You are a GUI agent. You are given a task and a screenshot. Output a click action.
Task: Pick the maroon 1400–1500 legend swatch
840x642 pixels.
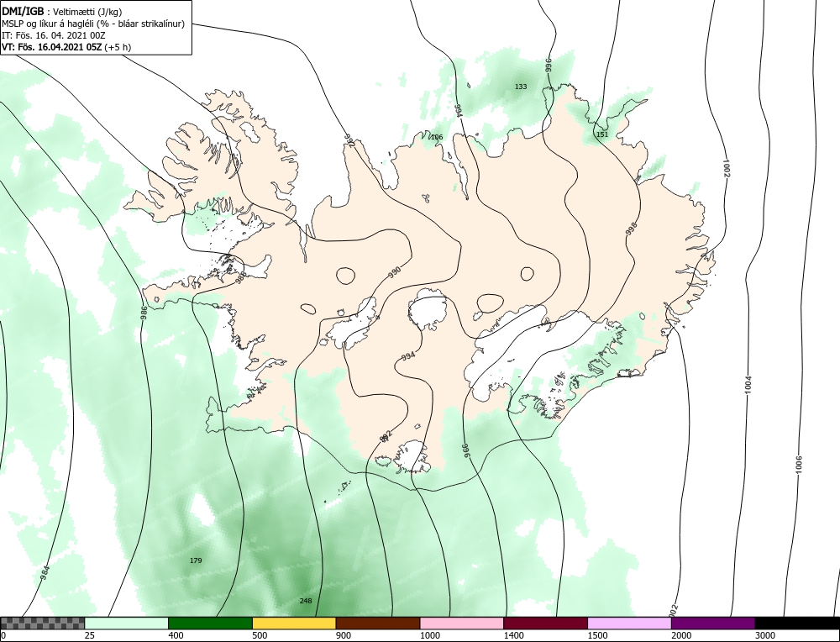(x=545, y=624)
